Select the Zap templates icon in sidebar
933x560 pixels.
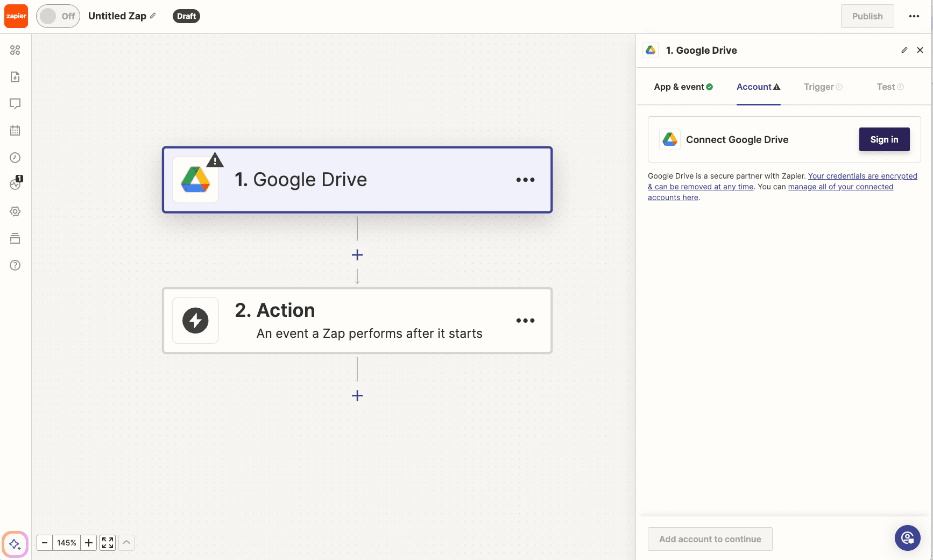point(15,77)
